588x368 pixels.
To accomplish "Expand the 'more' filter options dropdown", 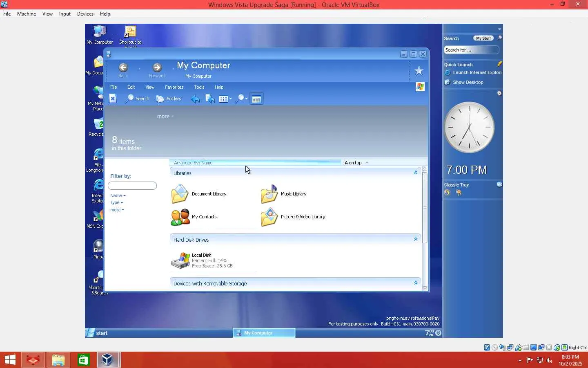I will 117,210.
